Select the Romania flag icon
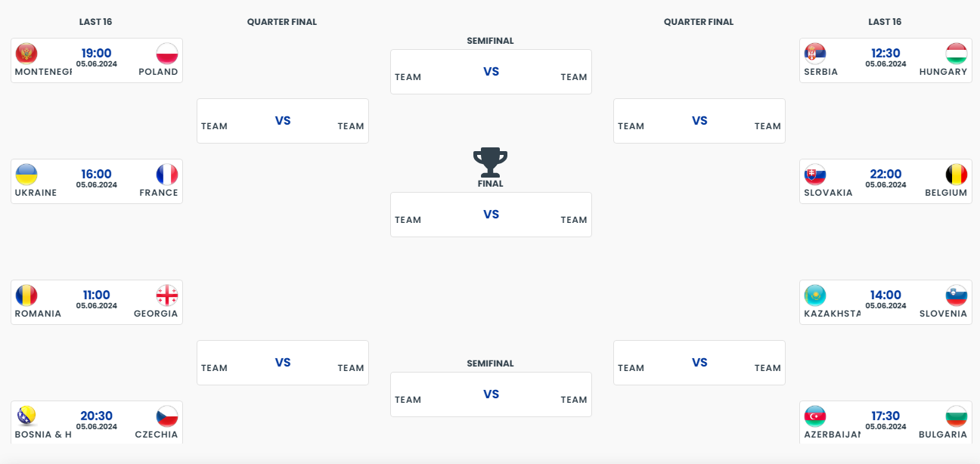The image size is (980, 464). click(26, 295)
